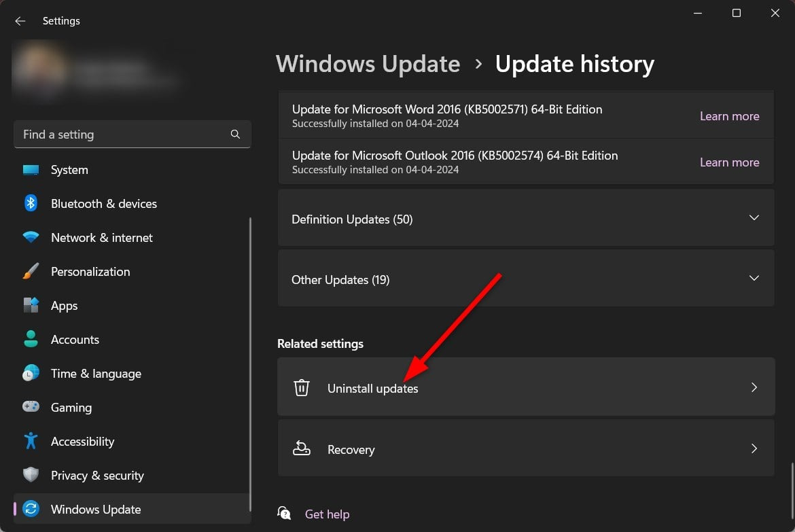The image size is (795, 532).
Task: Select Apps in the sidebar
Action: coord(132,305)
